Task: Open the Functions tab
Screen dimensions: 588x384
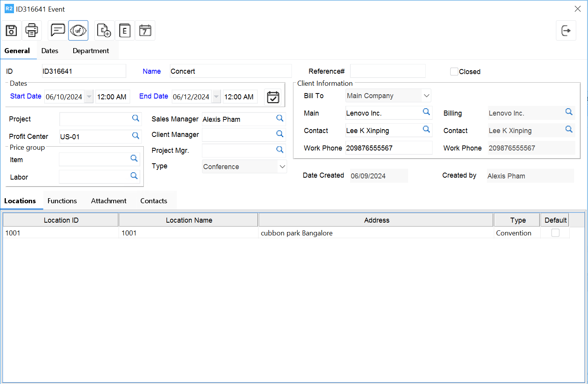Action: 62,201
